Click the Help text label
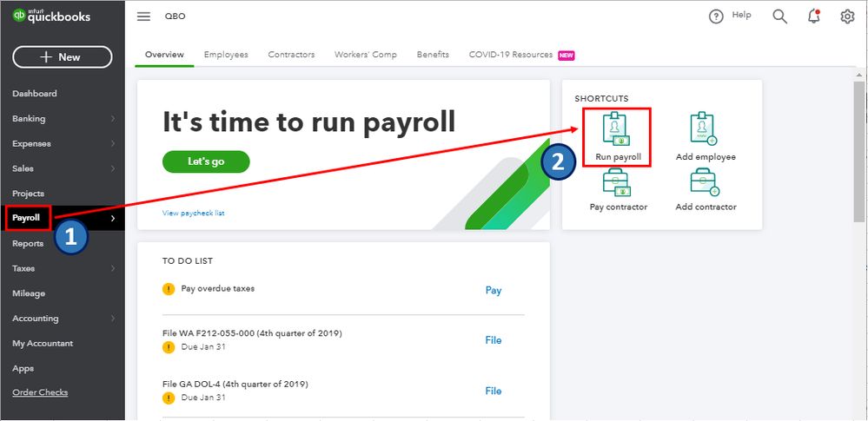Viewport: 868px width, 421px height. click(741, 15)
